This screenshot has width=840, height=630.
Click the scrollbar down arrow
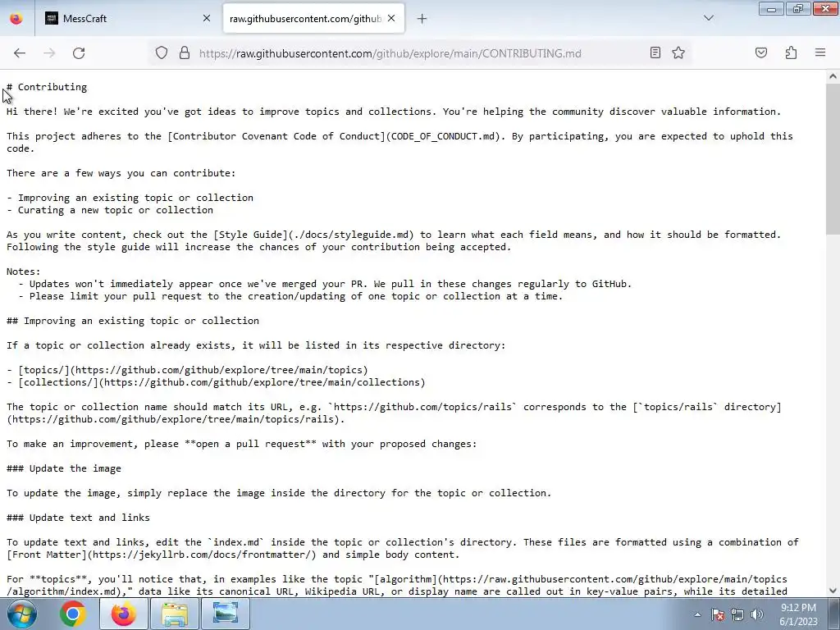[833, 591]
